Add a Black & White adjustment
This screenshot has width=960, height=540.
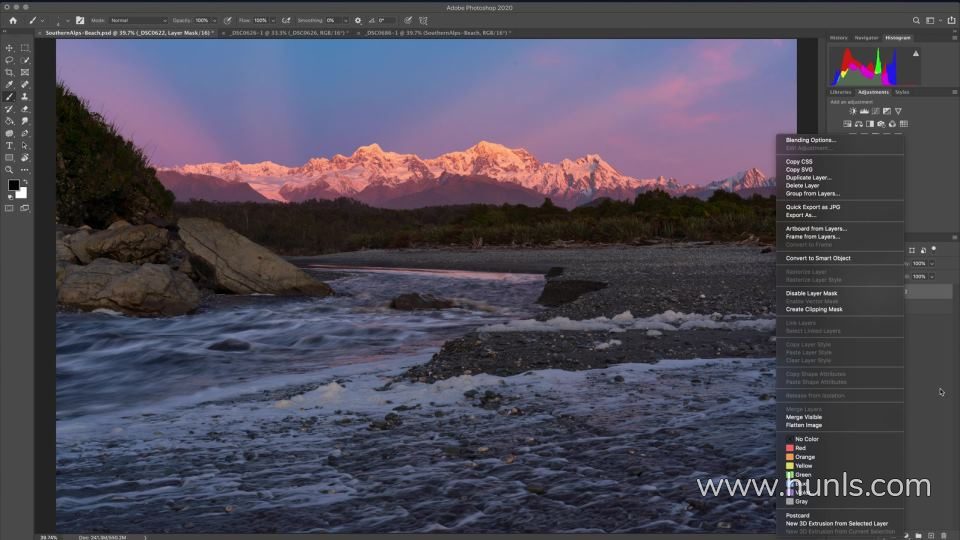click(x=870, y=124)
